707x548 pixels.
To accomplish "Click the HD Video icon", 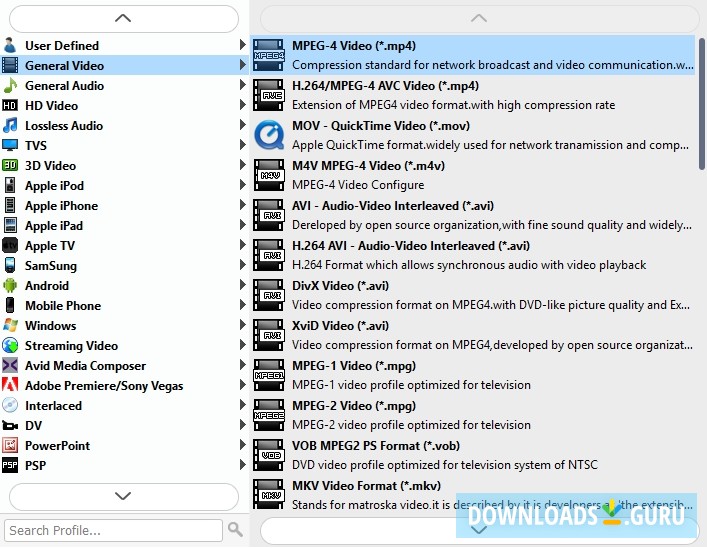I will 10,106.
